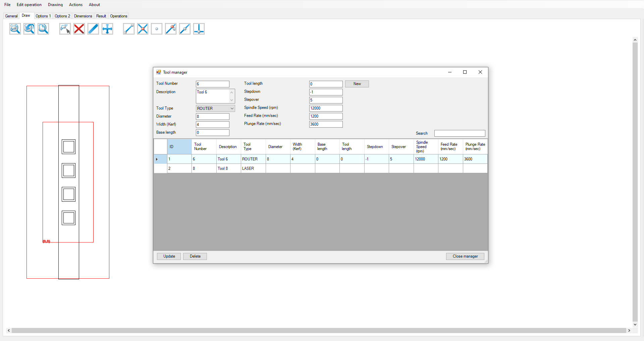The image size is (644, 341).
Task: Open the Edit operation menu
Action: [29, 5]
